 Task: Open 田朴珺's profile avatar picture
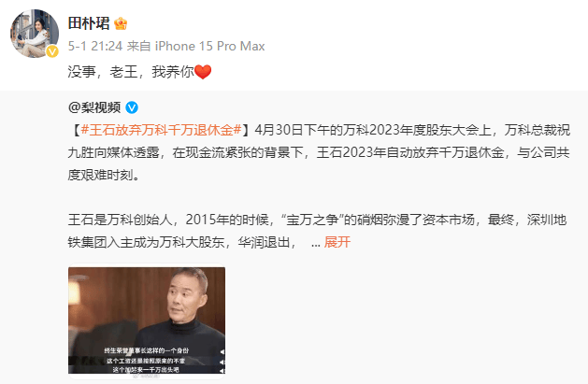point(35,34)
